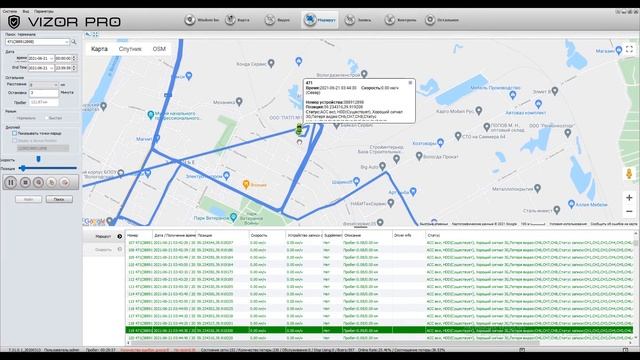Click the arrow icon beside Маршрут tab
This screenshot has height=360, width=640.
point(120,236)
